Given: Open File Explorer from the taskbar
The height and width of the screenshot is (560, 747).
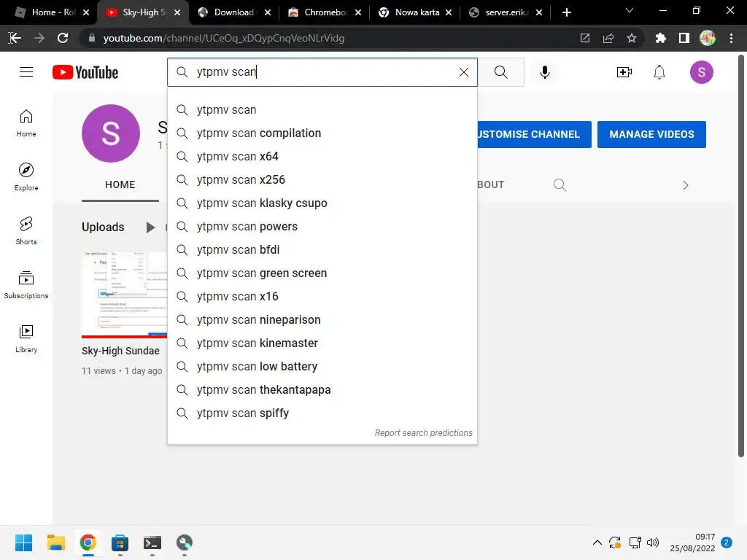Looking at the screenshot, I should click(55, 542).
